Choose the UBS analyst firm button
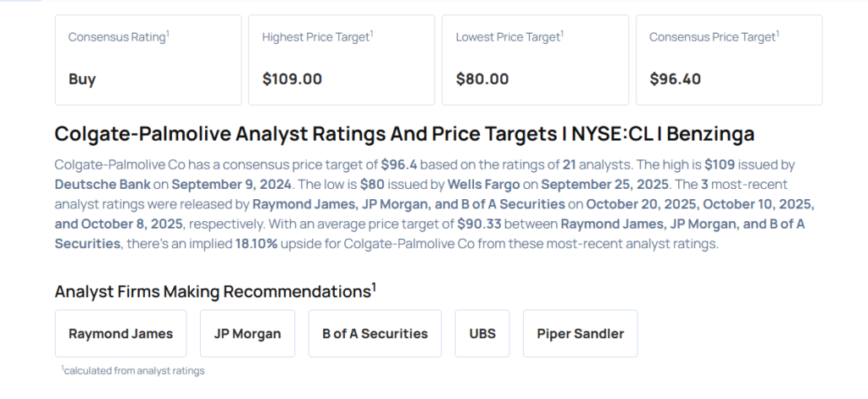The width and height of the screenshot is (868, 399). [482, 334]
